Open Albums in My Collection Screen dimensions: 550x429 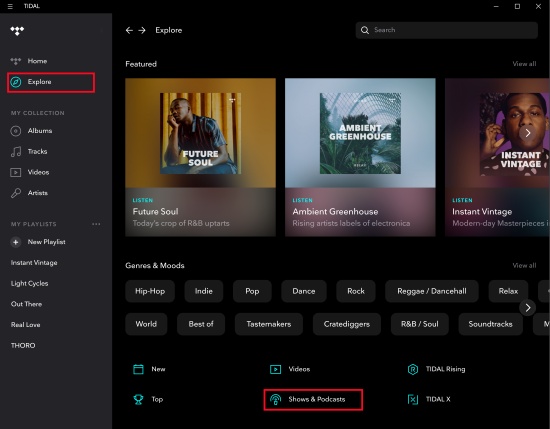click(x=40, y=131)
